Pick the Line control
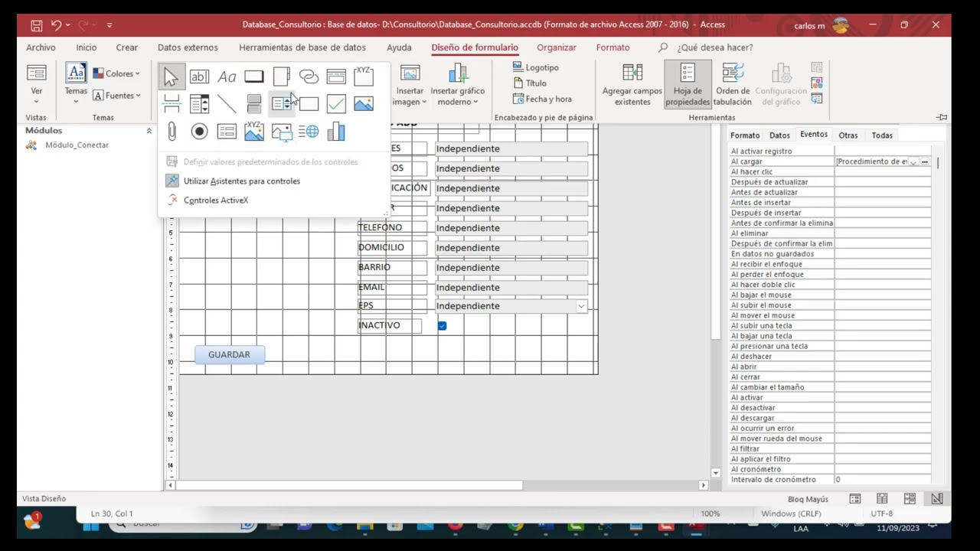The image size is (980, 551). (227, 104)
